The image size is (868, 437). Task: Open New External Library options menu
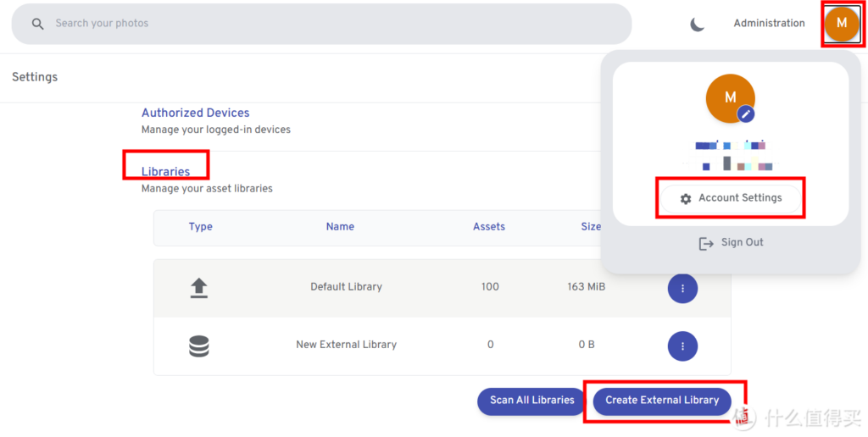tap(682, 346)
